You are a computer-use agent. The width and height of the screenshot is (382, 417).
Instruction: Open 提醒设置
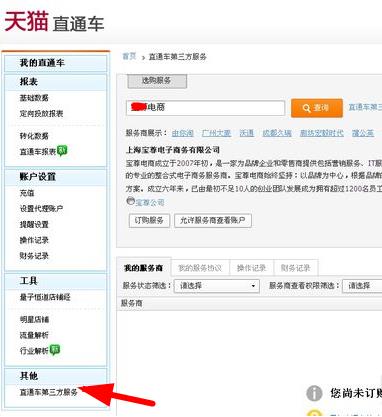[x=34, y=225]
